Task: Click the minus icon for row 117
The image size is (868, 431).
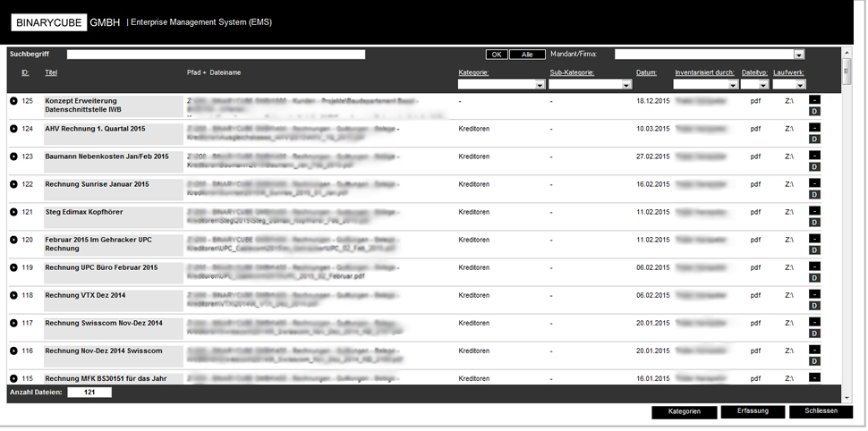Action: coord(814,321)
